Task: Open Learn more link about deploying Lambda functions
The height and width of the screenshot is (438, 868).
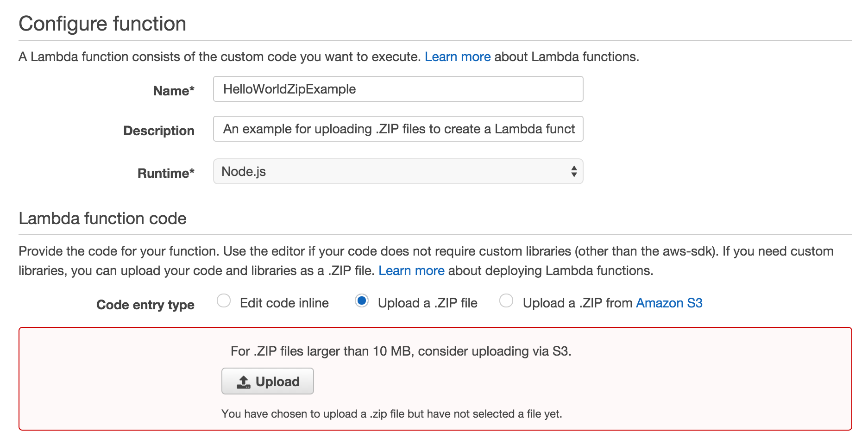Action: point(411,271)
